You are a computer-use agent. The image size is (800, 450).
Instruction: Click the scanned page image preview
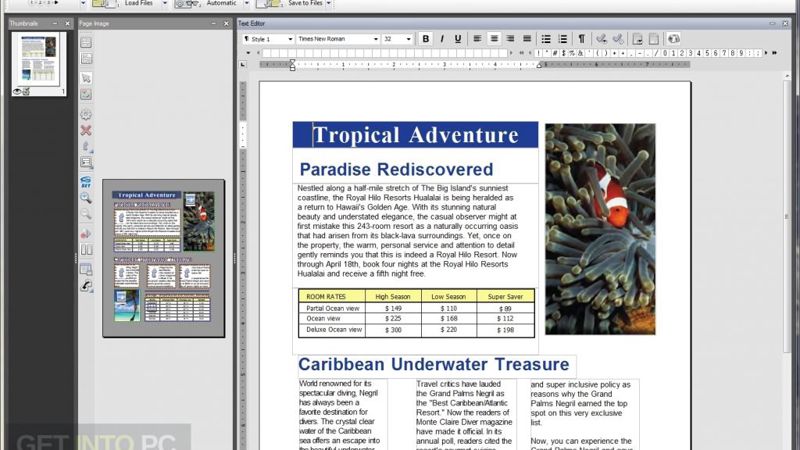tap(163, 258)
